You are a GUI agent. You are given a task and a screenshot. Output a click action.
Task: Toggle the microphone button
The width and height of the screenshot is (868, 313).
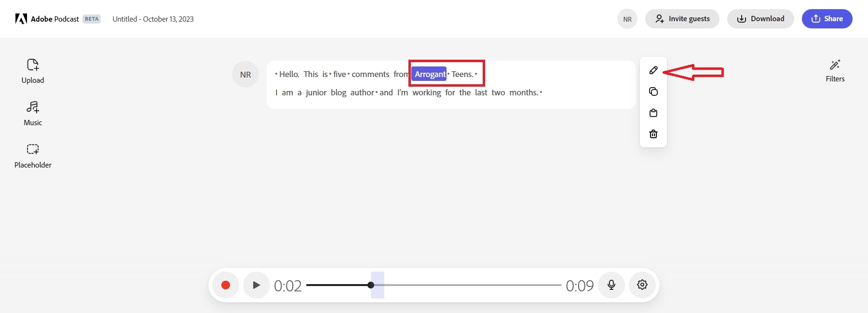(x=611, y=285)
